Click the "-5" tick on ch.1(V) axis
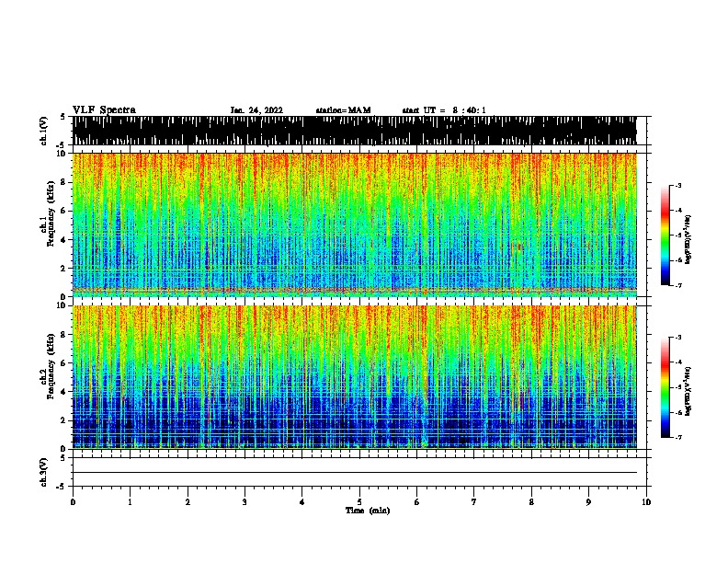Screen dimensions: 728x563 [62, 145]
